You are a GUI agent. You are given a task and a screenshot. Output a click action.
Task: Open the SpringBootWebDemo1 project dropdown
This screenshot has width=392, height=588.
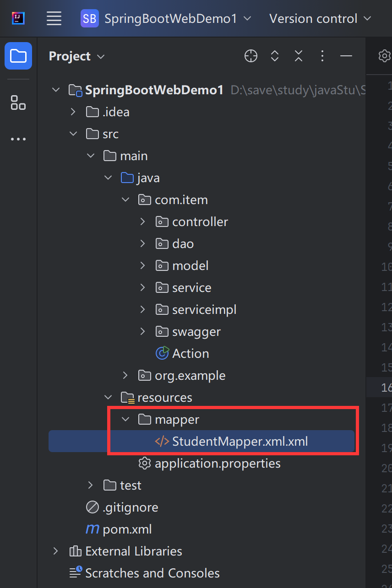(167, 19)
